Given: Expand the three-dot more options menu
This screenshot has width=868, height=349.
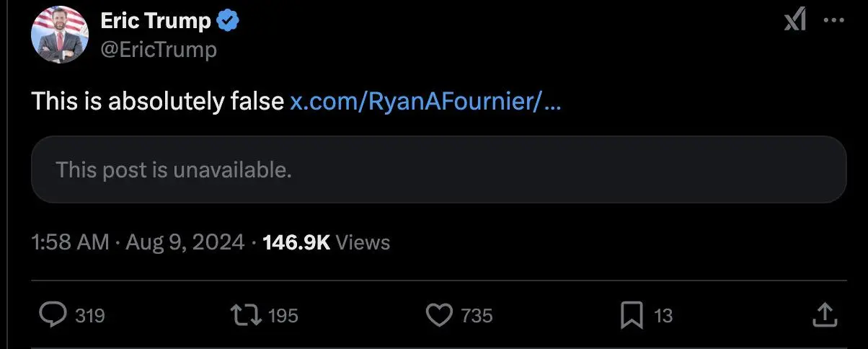Looking at the screenshot, I should pos(833,22).
